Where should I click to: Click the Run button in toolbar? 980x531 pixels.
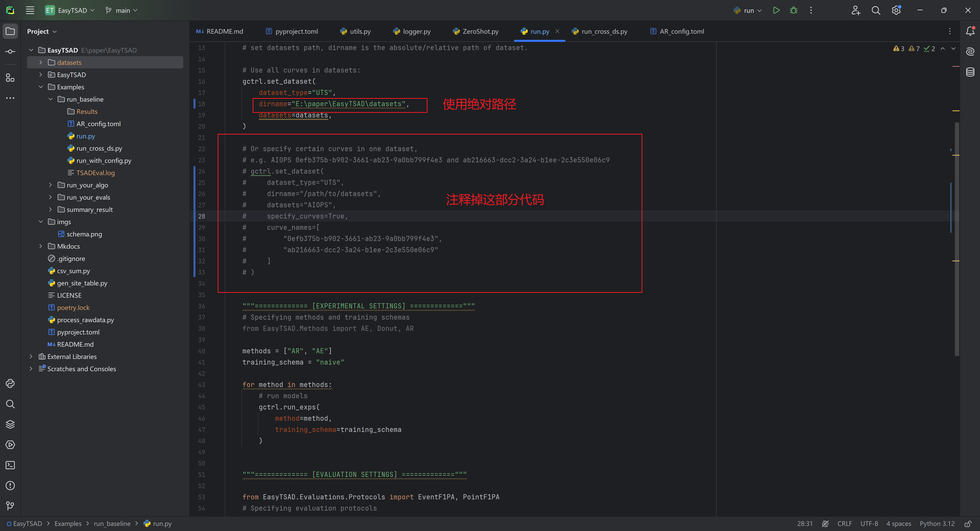point(777,10)
